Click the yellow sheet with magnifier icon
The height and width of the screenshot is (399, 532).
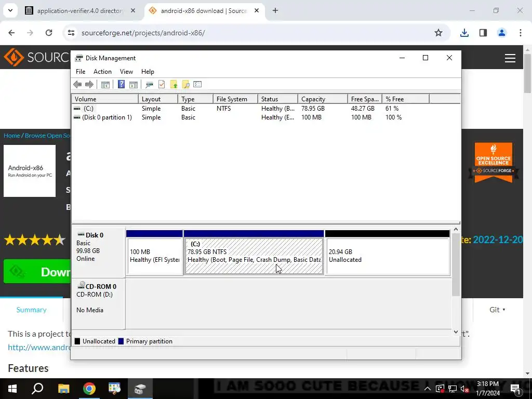pos(185,85)
